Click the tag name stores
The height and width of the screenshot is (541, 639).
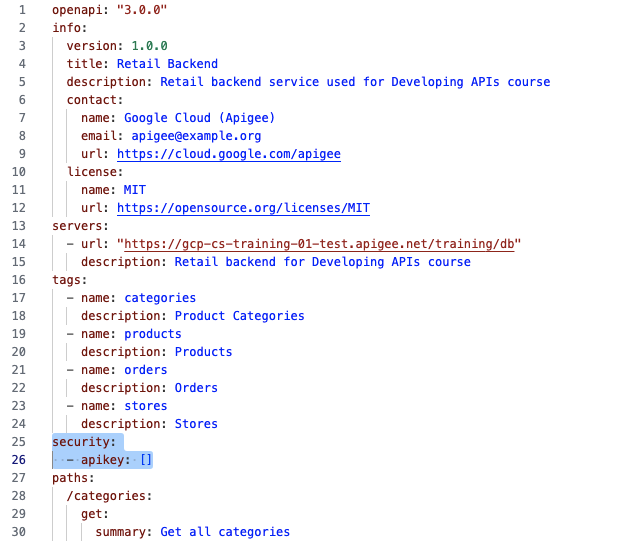tap(145, 406)
